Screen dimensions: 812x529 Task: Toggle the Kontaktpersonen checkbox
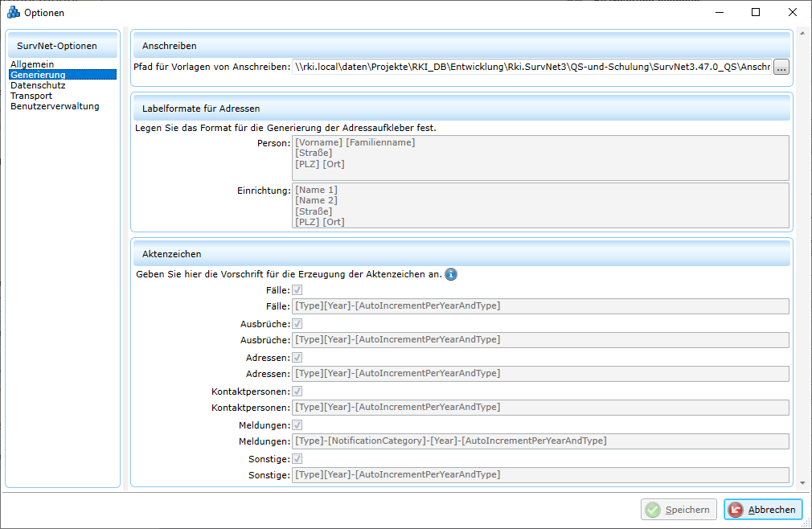pos(297,391)
